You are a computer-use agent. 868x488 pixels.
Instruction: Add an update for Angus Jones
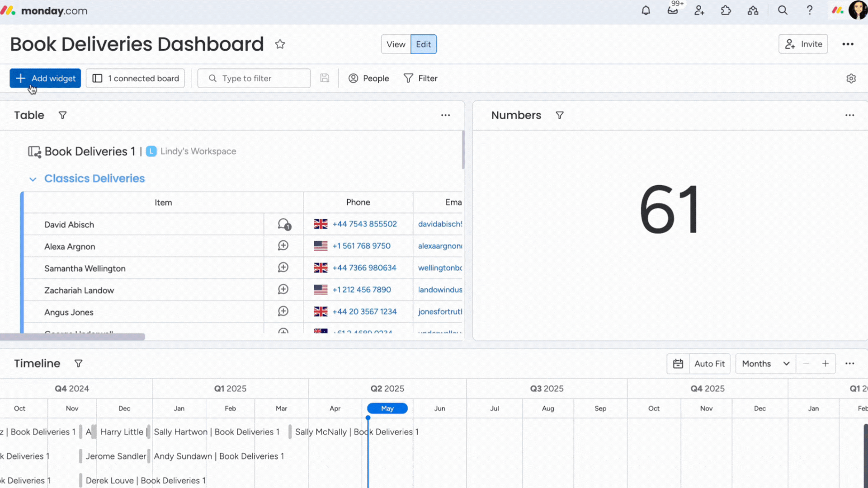tap(283, 311)
